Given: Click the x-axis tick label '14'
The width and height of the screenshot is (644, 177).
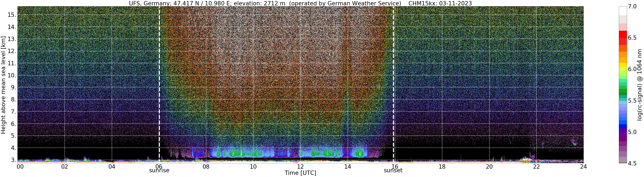Looking at the screenshot, I should click(347, 166).
